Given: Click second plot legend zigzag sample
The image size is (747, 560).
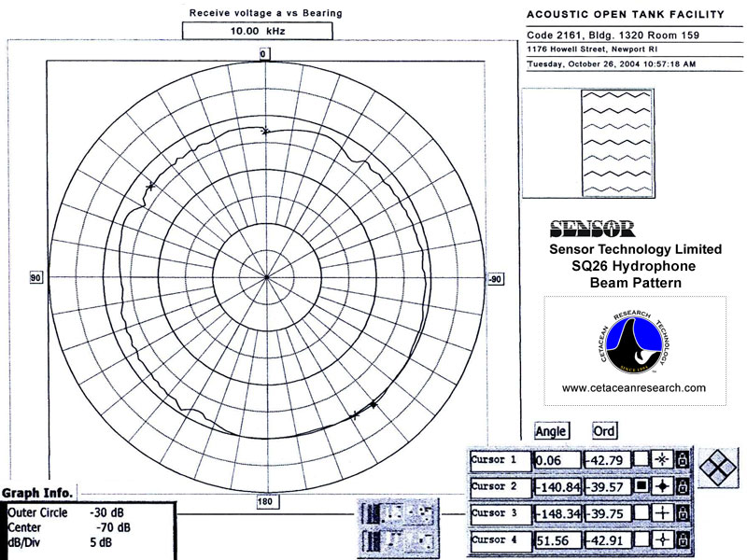Looking at the screenshot, I should (x=617, y=110).
